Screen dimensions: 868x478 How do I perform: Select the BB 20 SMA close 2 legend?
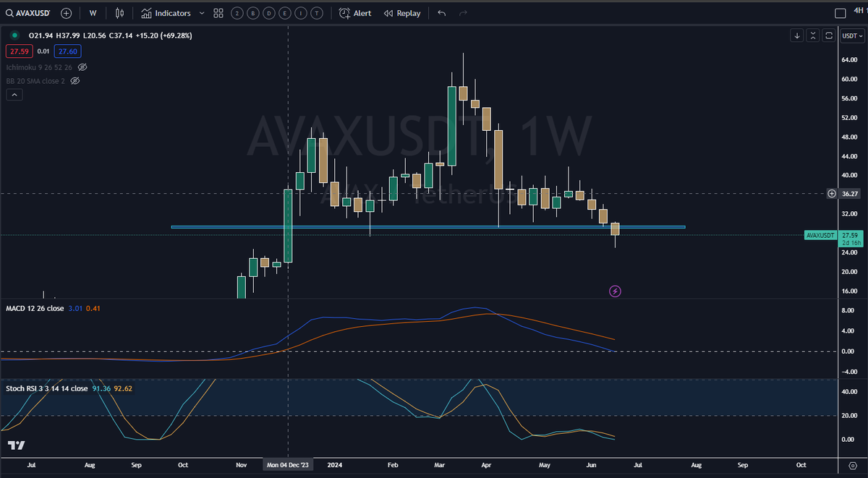point(36,81)
